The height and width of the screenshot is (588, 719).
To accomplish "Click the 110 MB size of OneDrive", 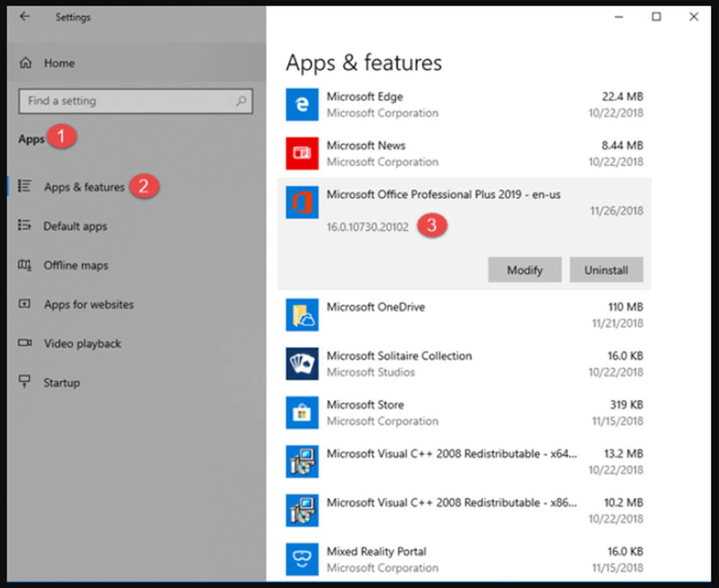I will click(x=625, y=306).
